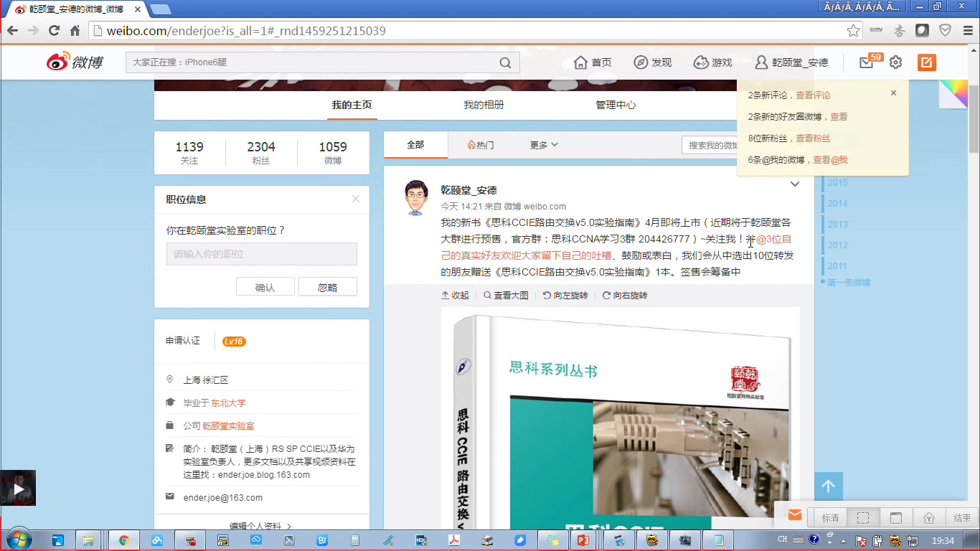Collapse the image with 收起
Image resolution: width=980 pixels, height=551 pixels.
click(455, 296)
